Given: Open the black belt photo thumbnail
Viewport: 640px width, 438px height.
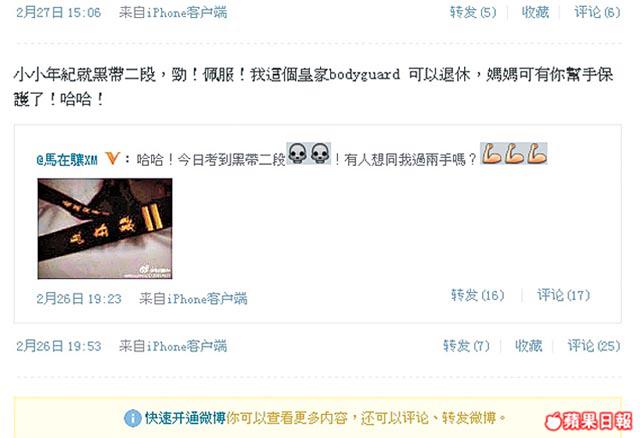Looking at the screenshot, I should [105, 229].
